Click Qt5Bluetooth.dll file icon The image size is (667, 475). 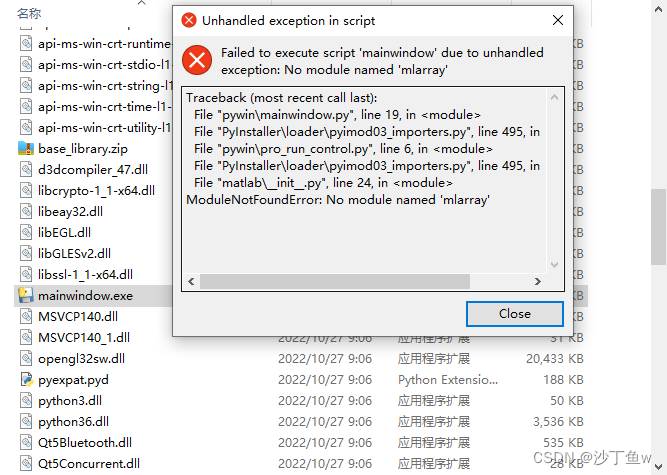[25, 442]
